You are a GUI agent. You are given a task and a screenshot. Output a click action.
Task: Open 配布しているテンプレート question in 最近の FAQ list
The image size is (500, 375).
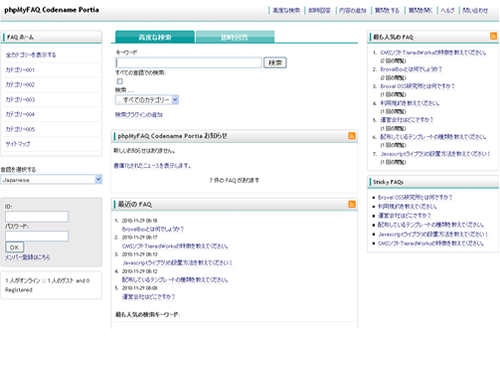175,280
